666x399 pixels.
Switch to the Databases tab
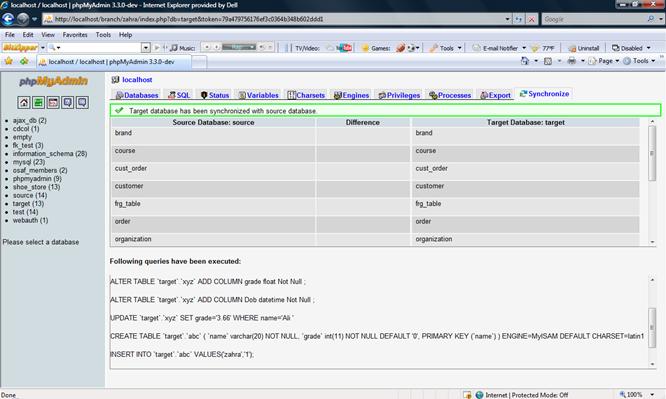coord(137,95)
